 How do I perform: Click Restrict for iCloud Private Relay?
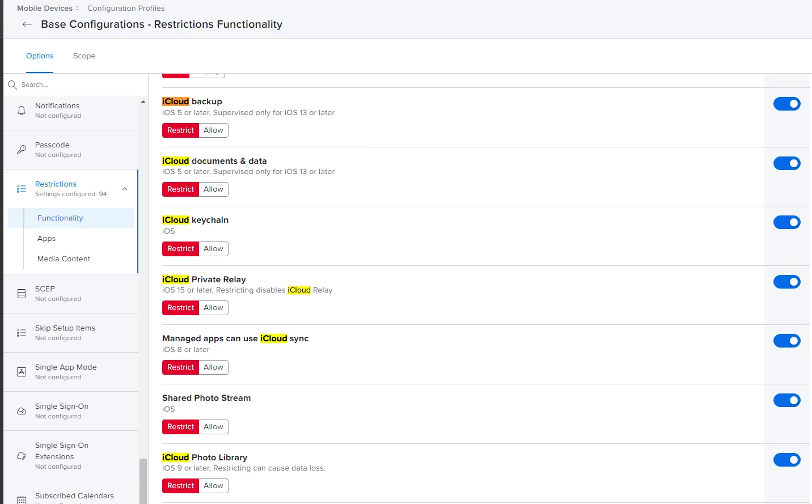click(180, 308)
